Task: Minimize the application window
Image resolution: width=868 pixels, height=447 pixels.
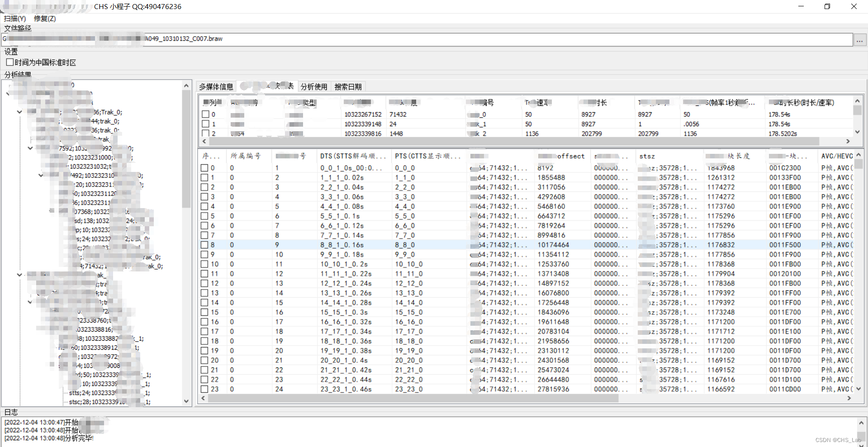Action: coord(801,6)
